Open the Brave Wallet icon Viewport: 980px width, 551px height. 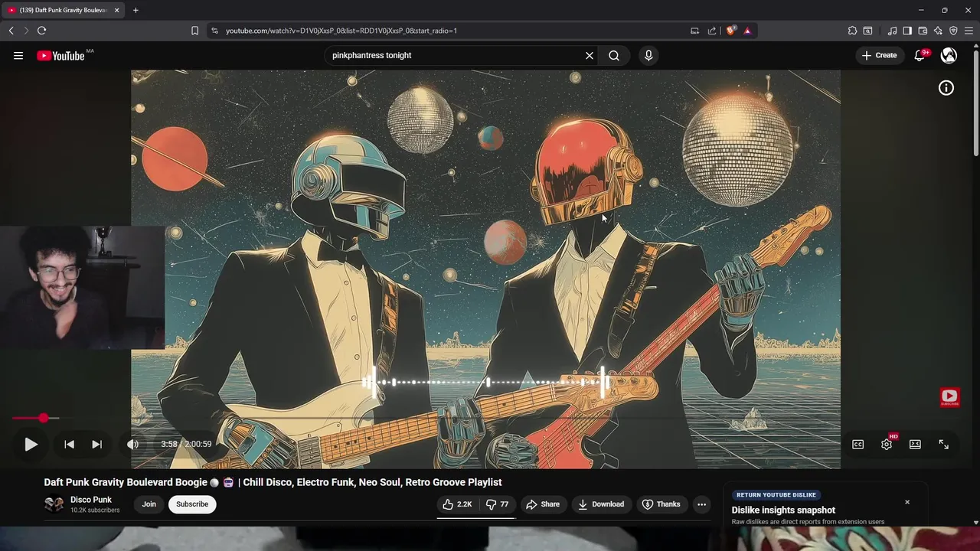coord(923,31)
